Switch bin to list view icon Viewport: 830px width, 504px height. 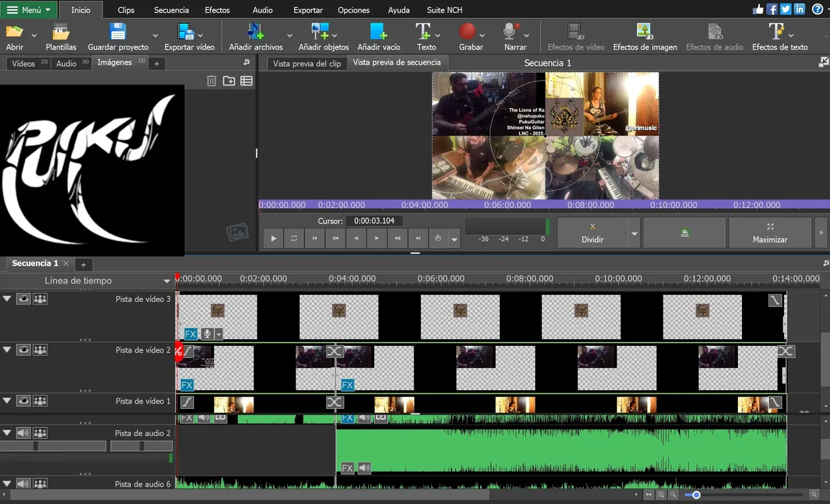pyautogui.click(x=246, y=81)
